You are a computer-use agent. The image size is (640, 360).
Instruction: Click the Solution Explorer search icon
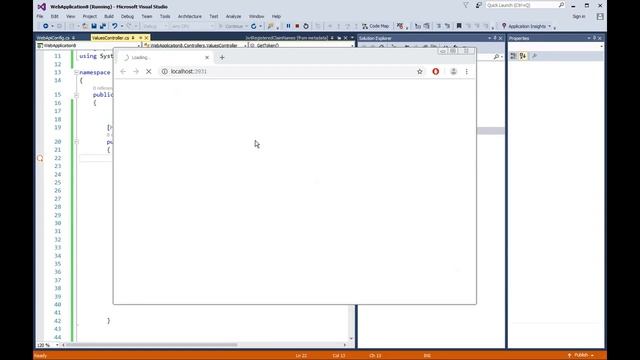496,57
